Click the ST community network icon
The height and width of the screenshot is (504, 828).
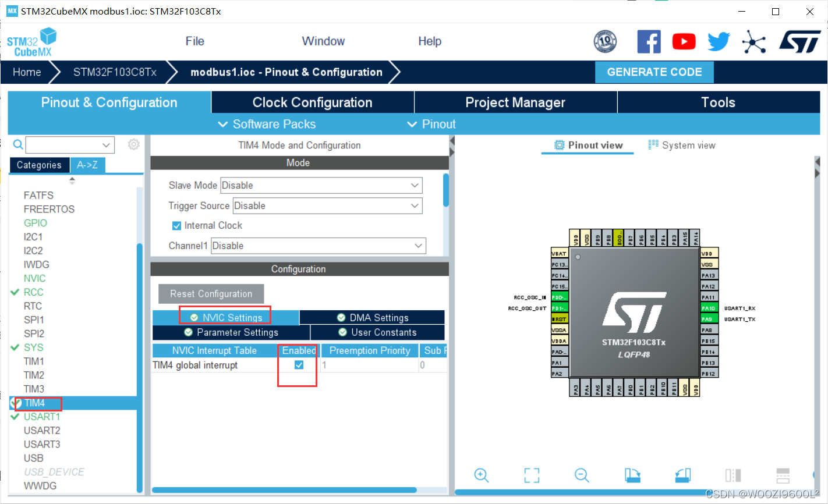pyautogui.click(x=753, y=41)
